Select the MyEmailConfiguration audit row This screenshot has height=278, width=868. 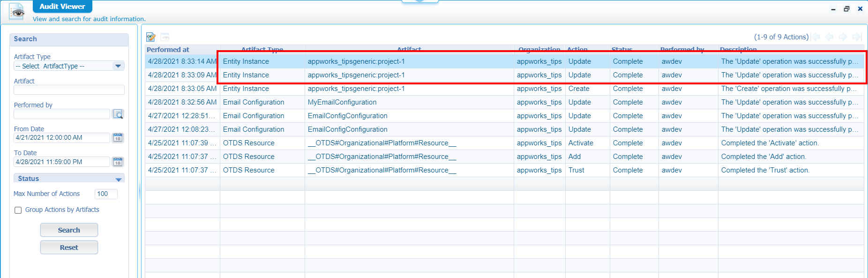coord(342,102)
